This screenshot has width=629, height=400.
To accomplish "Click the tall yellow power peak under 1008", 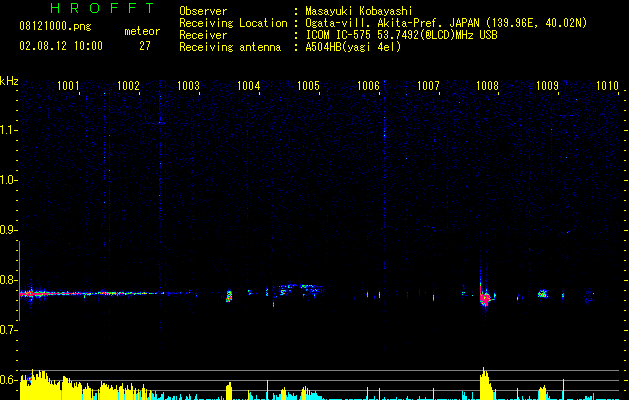I will [x=486, y=383].
